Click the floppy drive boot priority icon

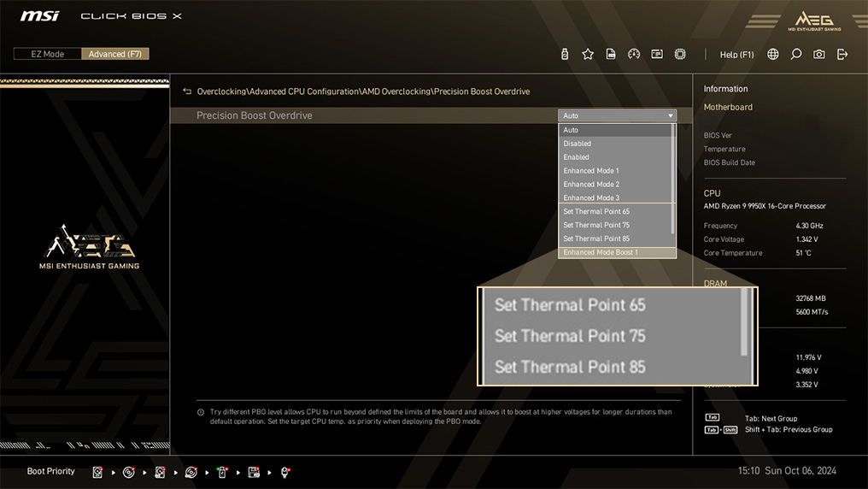point(254,472)
